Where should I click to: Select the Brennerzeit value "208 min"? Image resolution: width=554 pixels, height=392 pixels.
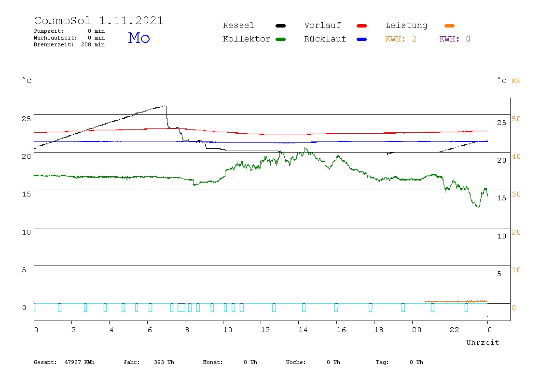93,44
